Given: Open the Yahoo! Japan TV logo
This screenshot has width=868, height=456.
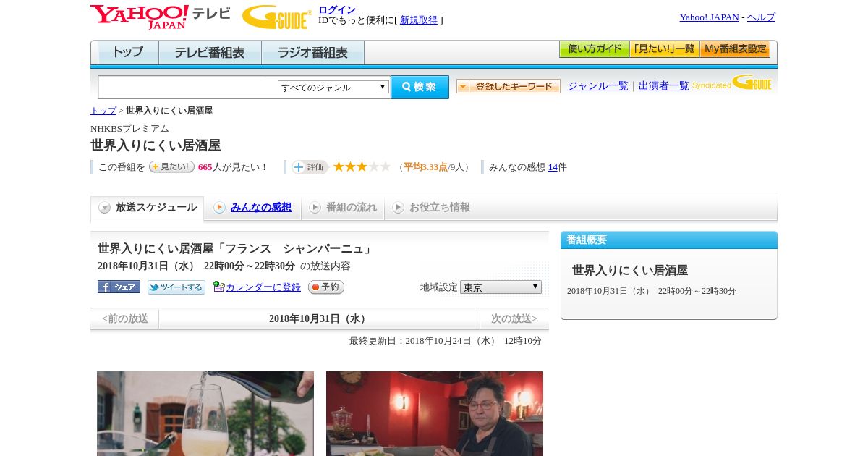Looking at the screenshot, I should (x=161, y=17).
